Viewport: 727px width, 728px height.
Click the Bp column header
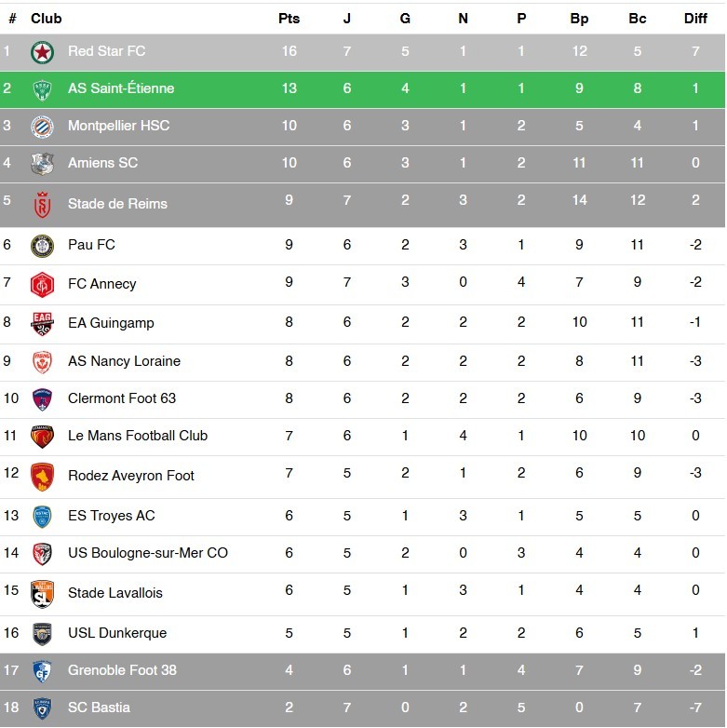pyautogui.click(x=580, y=19)
